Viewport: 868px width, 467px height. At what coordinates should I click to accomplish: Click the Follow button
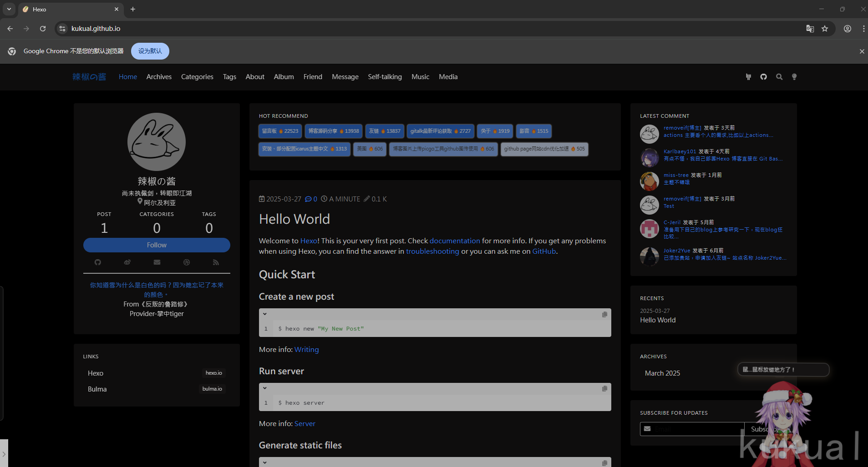click(x=157, y=245)
